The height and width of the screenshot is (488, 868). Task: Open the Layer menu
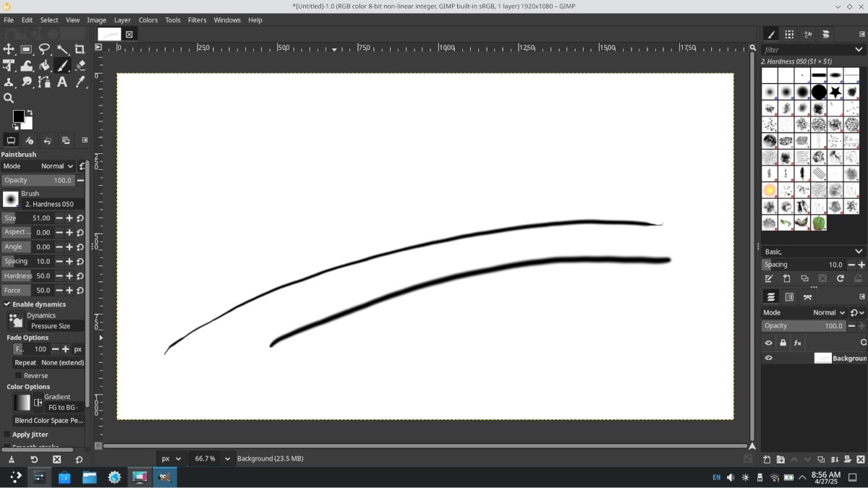[x=122, y=20]
